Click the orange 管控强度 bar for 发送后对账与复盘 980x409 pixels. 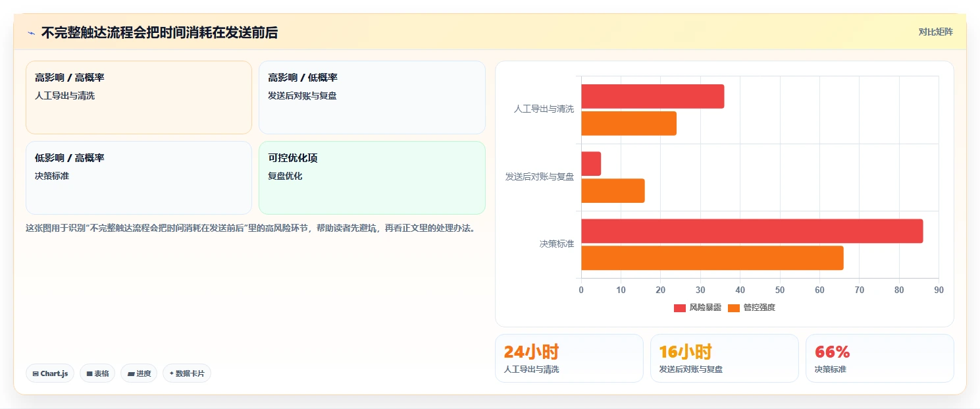tap(613, 191)
